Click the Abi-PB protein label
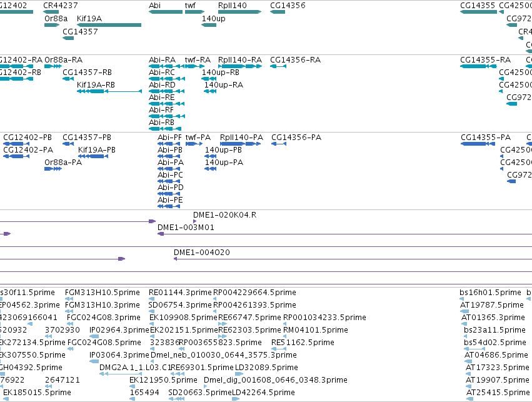The image size is (532, 402). (x=170, y=150)
